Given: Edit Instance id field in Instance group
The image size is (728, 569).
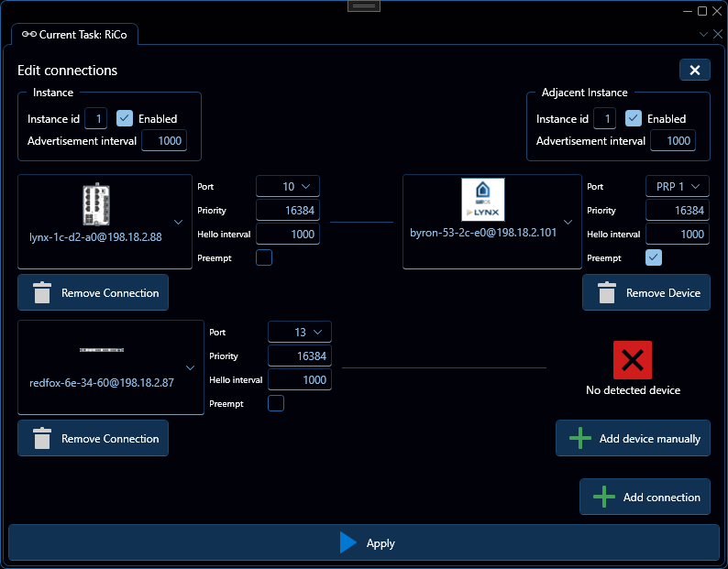Looking at the screenshot, I should [96, 118].
